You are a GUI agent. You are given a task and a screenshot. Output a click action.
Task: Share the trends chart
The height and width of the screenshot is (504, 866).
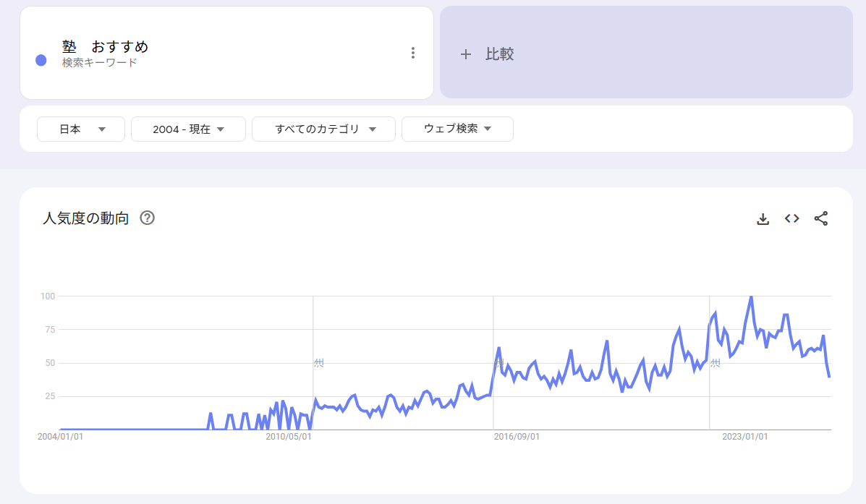point(821,218)
